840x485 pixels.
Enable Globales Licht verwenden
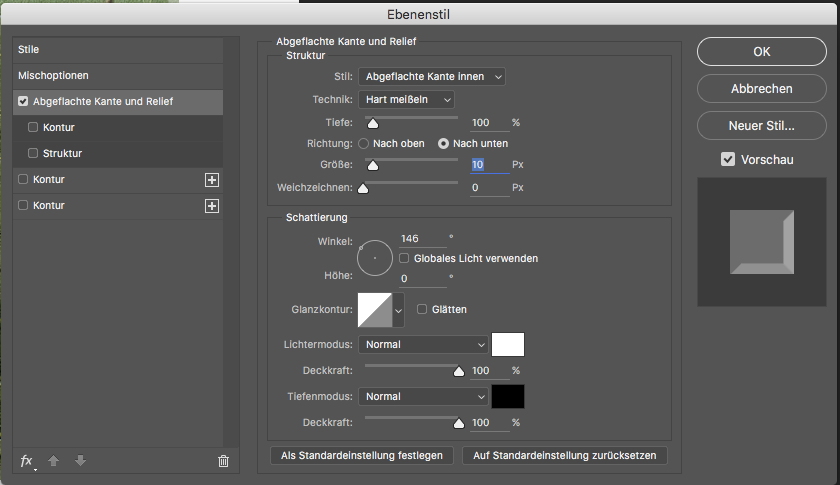(404, 258)
